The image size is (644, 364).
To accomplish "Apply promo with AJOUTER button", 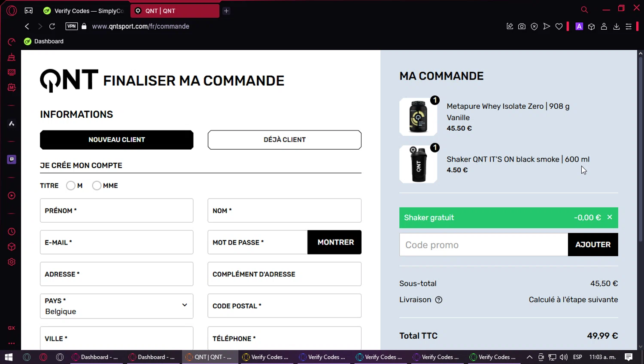I will tap(593, 245).
